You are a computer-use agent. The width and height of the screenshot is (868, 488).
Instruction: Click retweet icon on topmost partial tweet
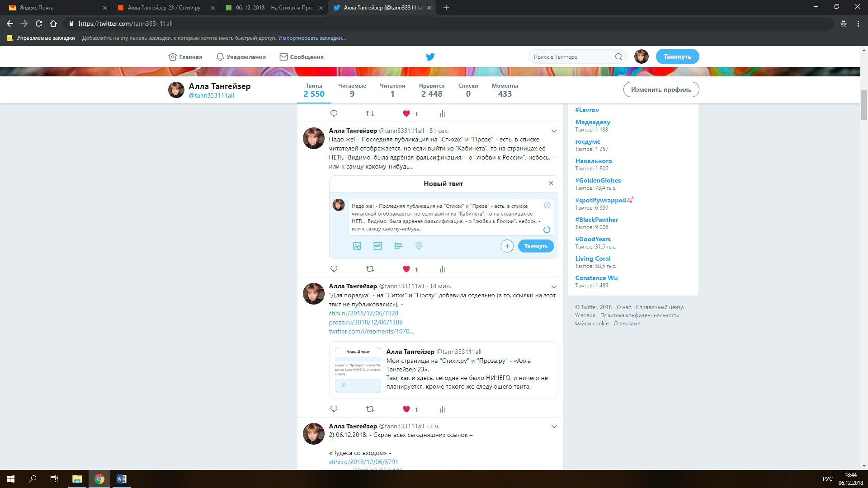(x=370, y=113)
